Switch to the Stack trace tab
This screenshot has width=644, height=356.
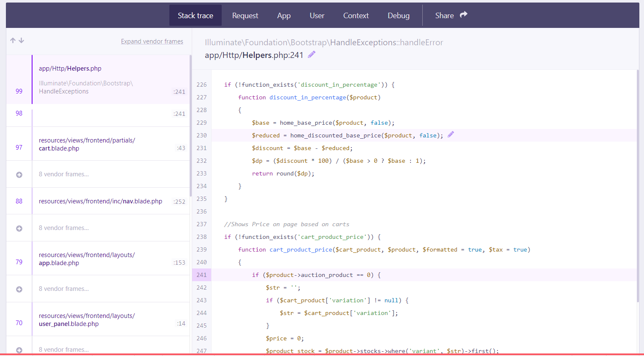tap(196, 15)
